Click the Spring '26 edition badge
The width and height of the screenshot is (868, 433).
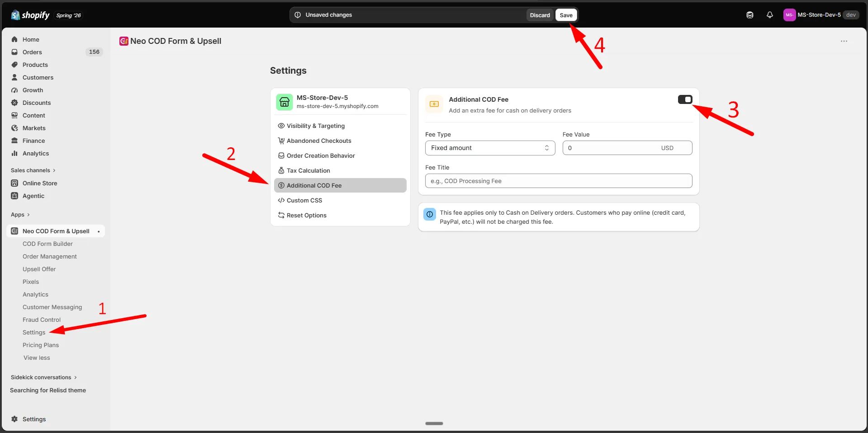[69, 15]
